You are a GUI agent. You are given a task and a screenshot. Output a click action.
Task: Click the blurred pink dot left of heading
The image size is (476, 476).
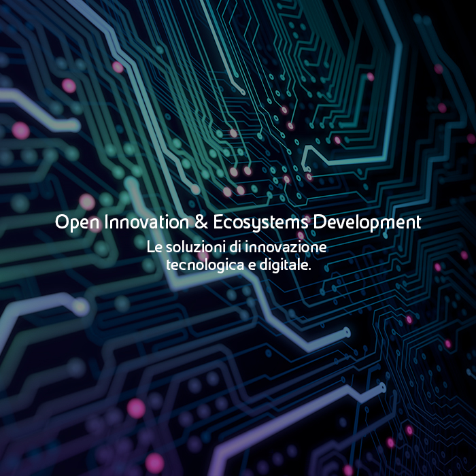[x=87, y=202]
